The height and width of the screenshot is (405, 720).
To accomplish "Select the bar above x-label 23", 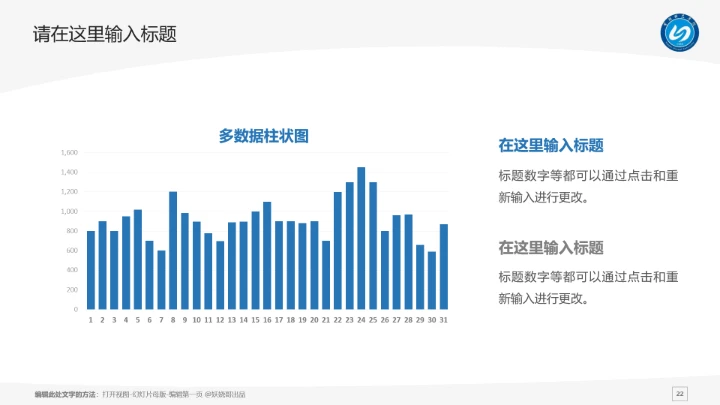I will [350, 246].
